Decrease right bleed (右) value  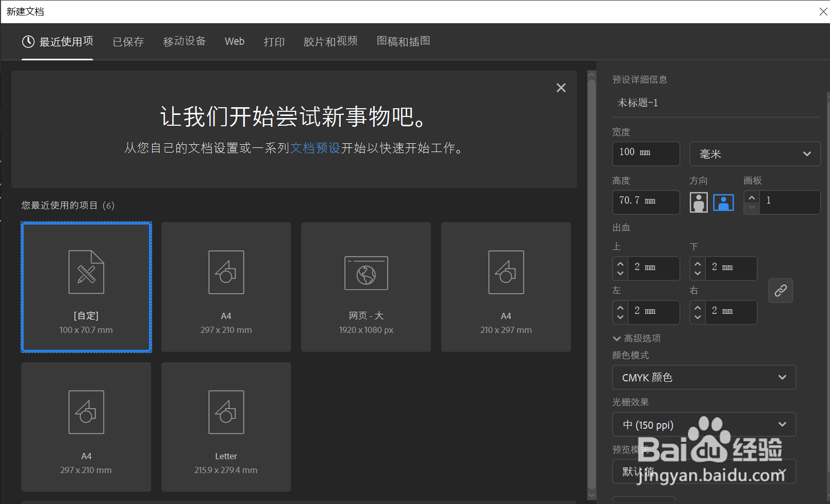coord(698,317)
